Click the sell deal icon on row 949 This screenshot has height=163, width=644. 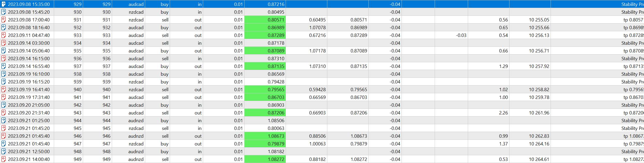4,159
